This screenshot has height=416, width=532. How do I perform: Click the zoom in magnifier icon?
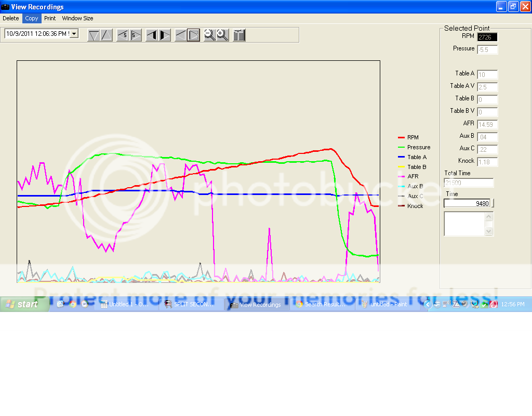[222, 35]
